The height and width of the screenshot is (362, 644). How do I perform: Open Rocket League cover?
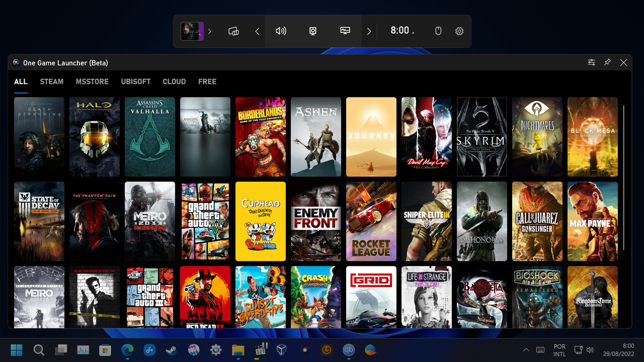[371, 221]
